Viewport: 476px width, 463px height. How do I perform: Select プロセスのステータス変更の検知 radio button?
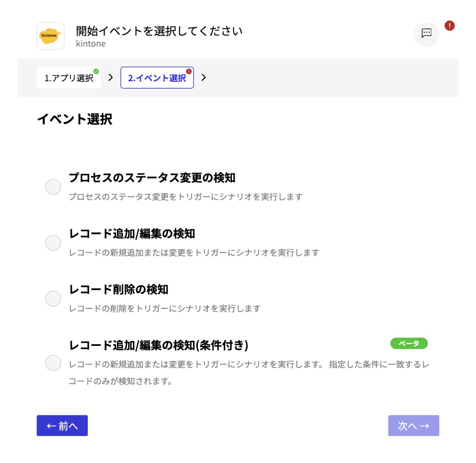[x=53, y=187]
